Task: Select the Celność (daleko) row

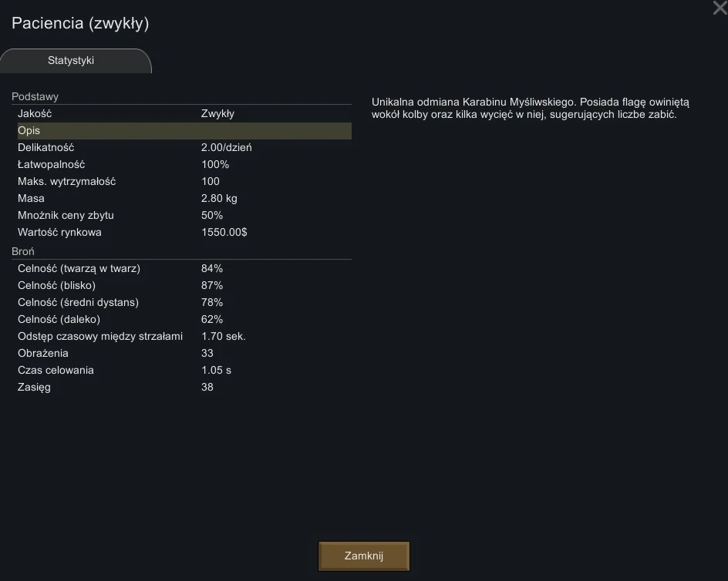Action: (x=184, y=319)
